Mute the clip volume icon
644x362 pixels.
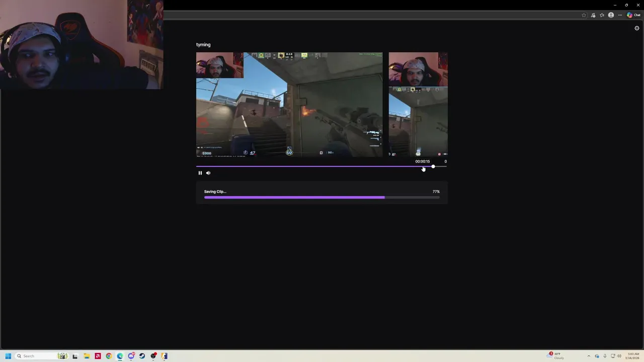tap(208, 173)
